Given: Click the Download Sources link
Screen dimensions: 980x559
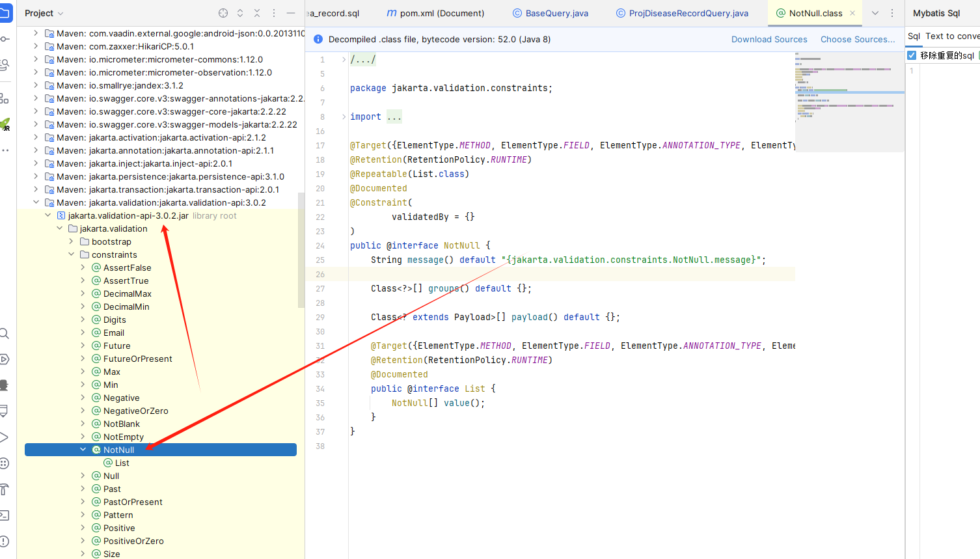Looking at the screenshot, I should pos(769,40).
